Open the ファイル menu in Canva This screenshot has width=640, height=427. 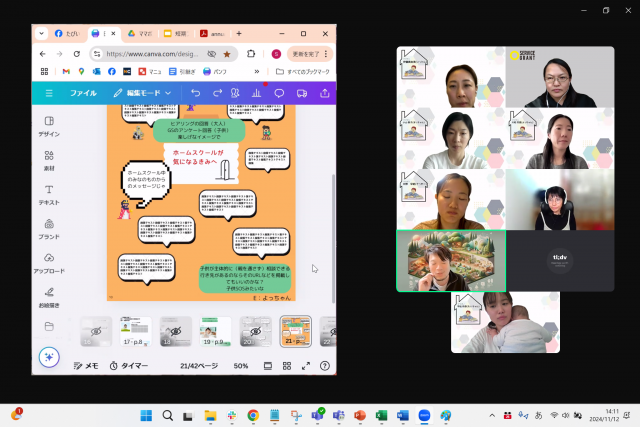[83, 93]
